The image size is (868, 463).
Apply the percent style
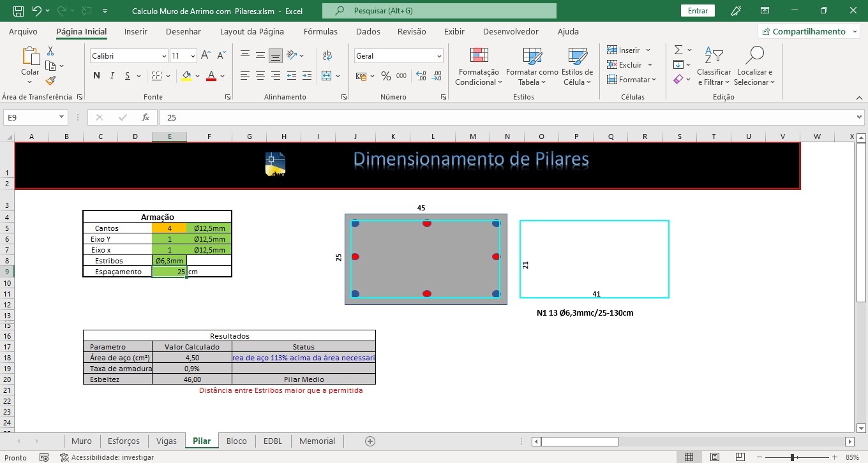pyautogui.click(x=386, y=76)
